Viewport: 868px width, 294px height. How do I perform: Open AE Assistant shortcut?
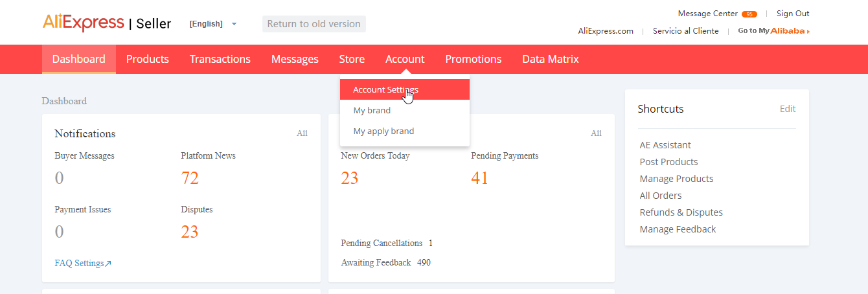pyautogui.click(x=665, y=145)
